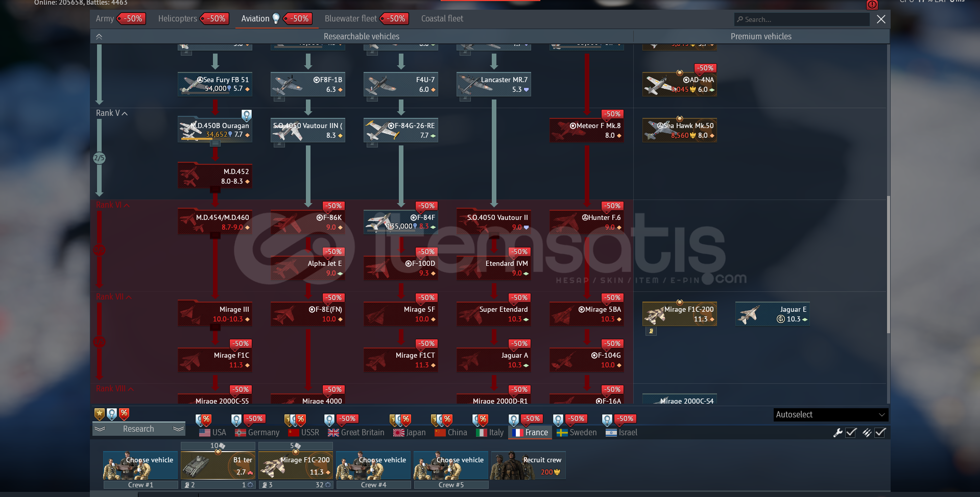
Task: Click the Research button
Action: [138, 429]
